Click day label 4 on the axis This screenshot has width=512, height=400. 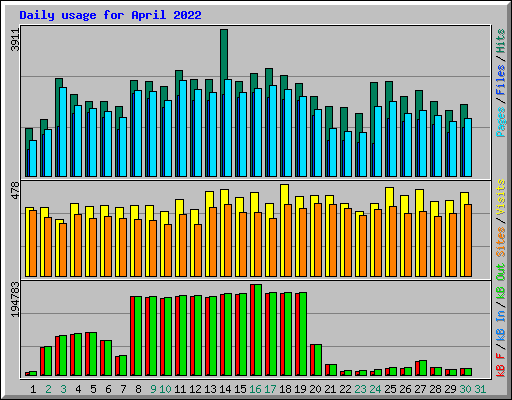coord(78,389)
